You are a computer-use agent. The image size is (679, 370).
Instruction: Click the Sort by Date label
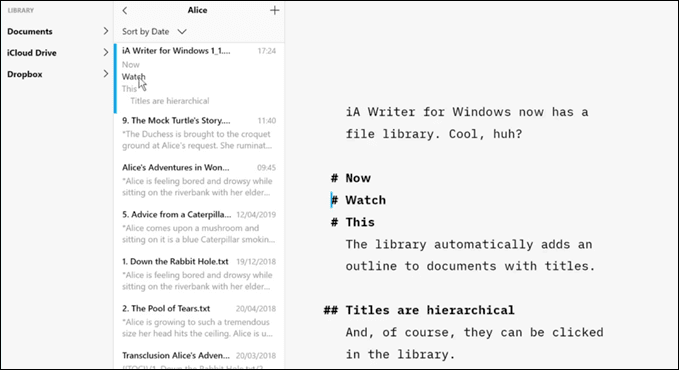[146, 32]
